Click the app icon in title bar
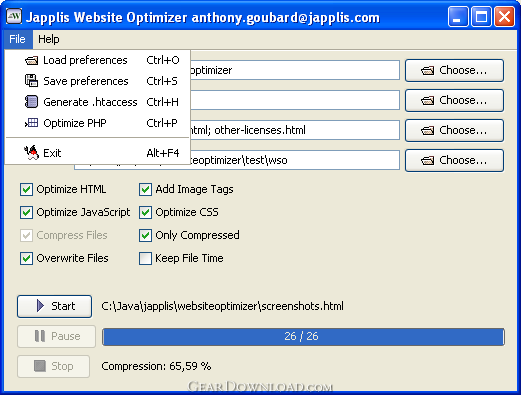This screenshot has width=521, height=395. [x=14, y=16]
